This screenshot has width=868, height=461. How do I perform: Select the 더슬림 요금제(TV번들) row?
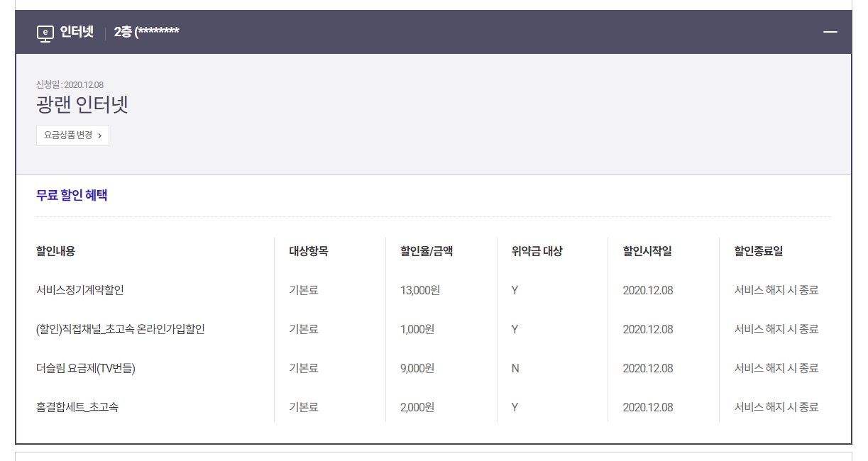pos(86,368)
